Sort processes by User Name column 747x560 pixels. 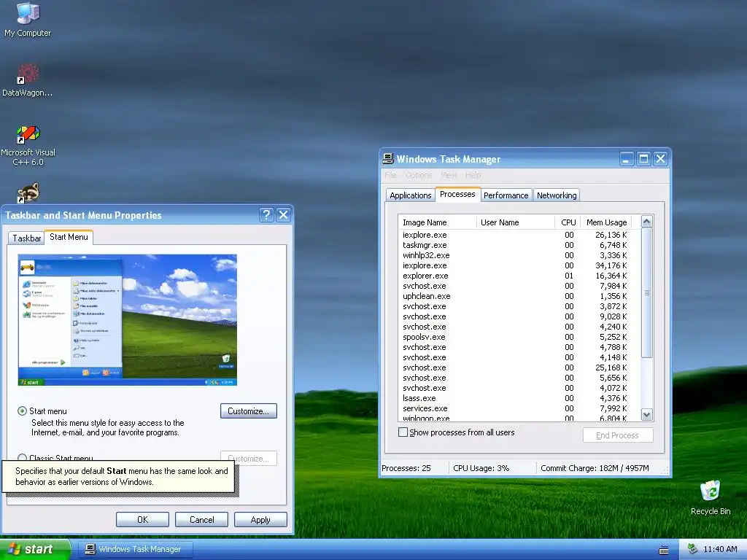(516, 222)
